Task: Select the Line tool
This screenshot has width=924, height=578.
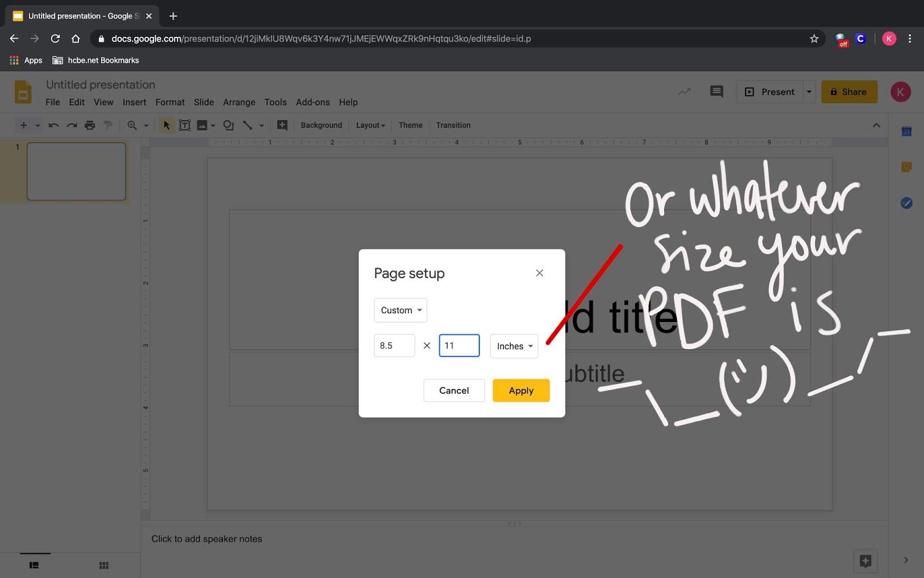Action: (x=249, y=125)
